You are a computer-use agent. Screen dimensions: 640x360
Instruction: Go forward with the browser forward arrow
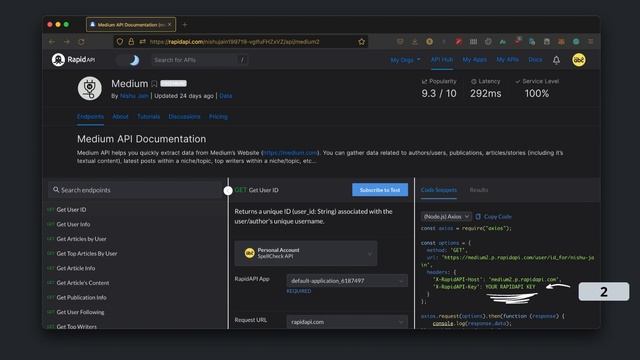click(x=67, y=42)
